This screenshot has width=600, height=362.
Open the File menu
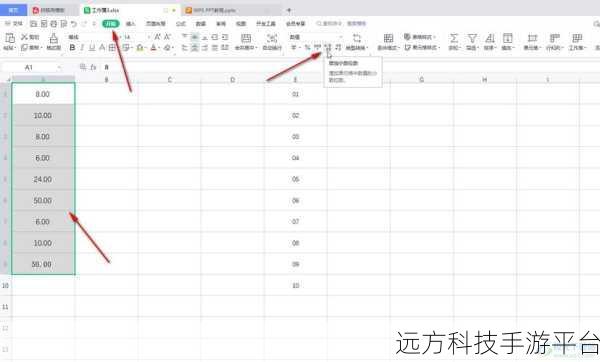(14, 24)
